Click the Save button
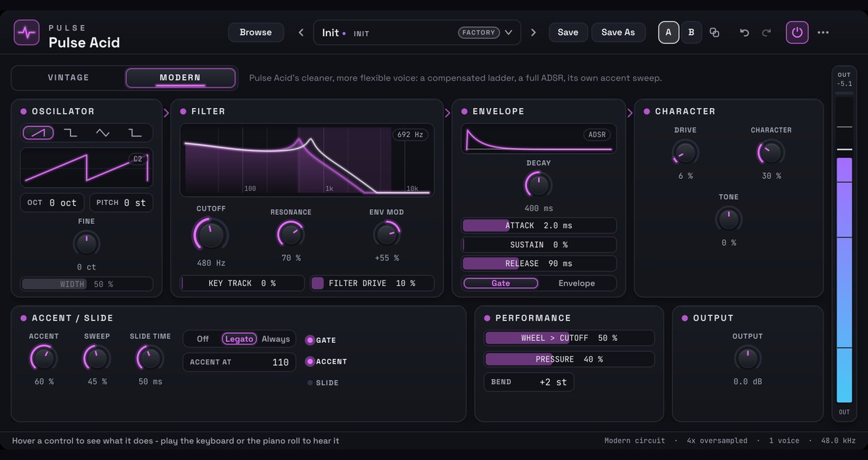Screen dimensions: 868x460 (x=568, y=33)
